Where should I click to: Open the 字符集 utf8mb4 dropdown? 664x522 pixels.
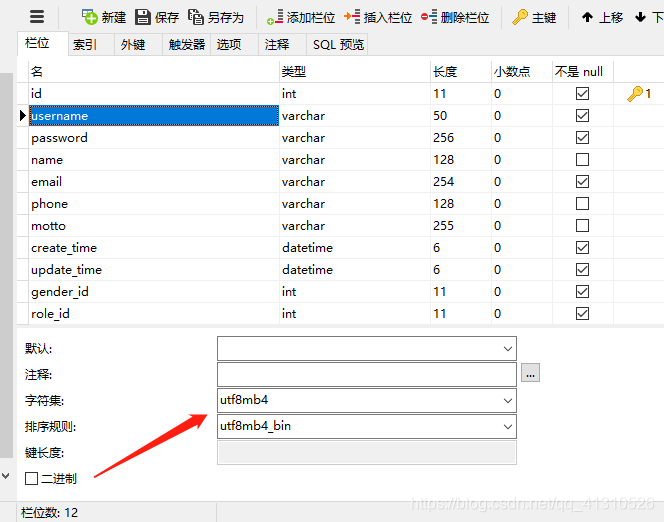tap(508, 400)
